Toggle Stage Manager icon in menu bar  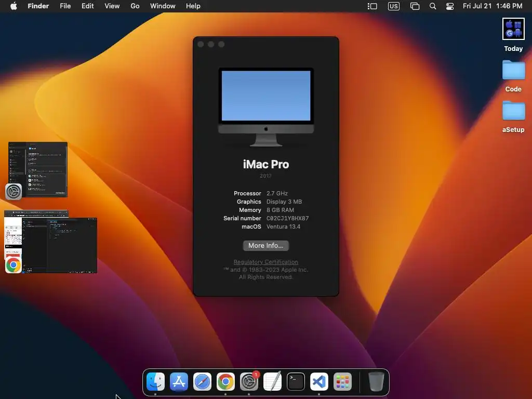click(372, 6)
